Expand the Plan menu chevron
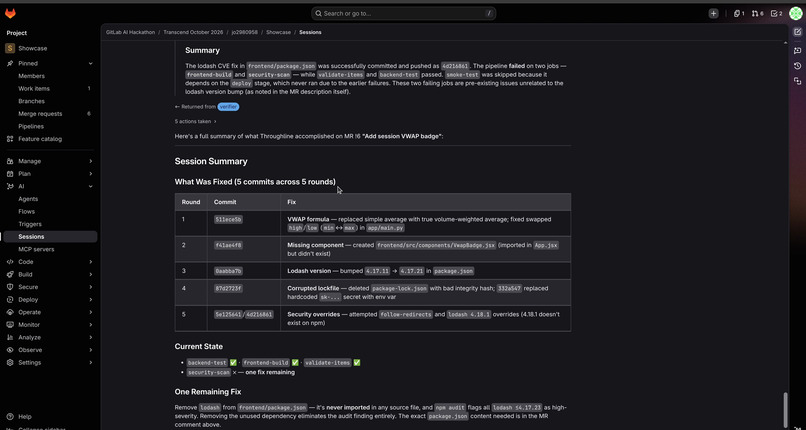The height and width of the screenshot is (430, 806). tap(90, 174)
